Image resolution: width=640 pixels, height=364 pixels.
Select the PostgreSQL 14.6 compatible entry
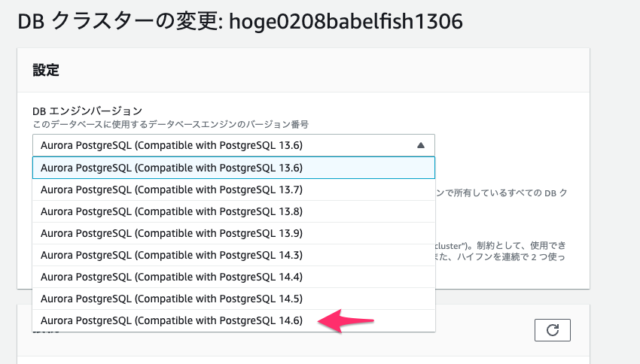click(x=233, y=320)
